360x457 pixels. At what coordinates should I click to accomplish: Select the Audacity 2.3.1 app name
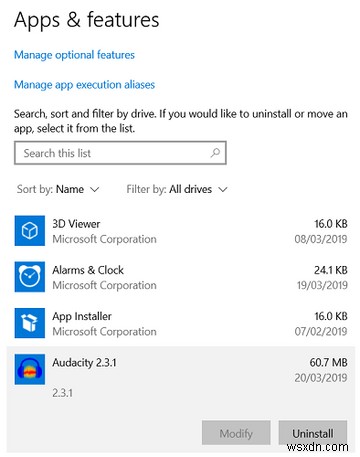click(x=85, y=363)
